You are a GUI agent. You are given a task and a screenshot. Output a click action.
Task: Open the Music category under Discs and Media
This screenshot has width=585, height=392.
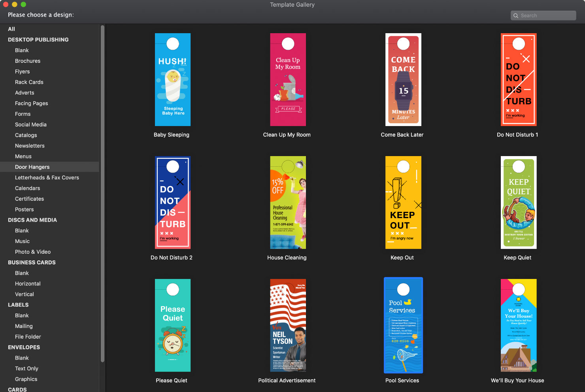tap(23, 241)
